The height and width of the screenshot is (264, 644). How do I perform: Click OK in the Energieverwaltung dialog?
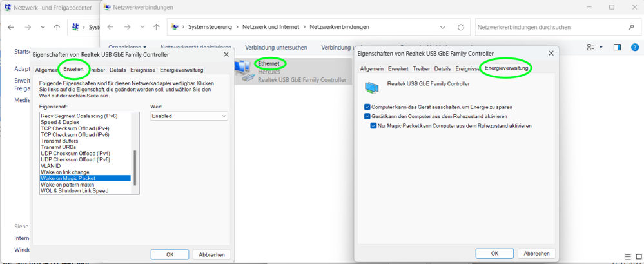tap(494, 254)
